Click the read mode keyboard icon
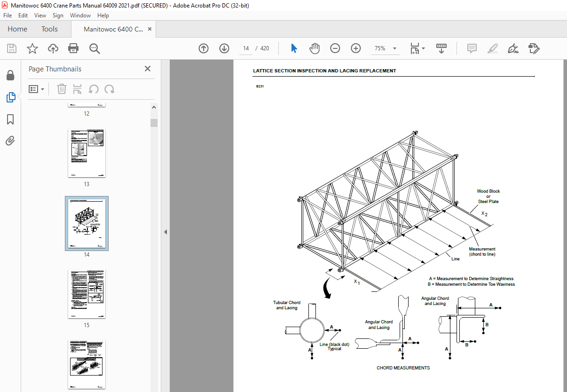 coord(441,48)
